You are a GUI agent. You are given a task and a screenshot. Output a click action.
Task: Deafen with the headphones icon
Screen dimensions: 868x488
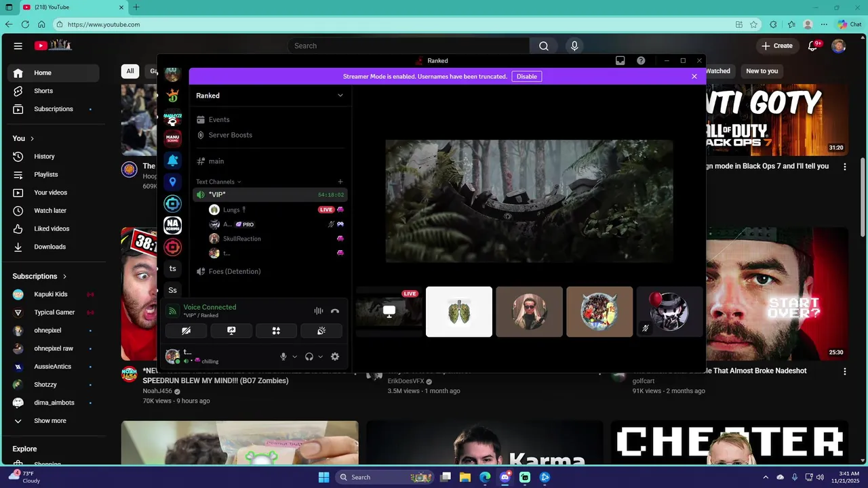click(309, 357)
